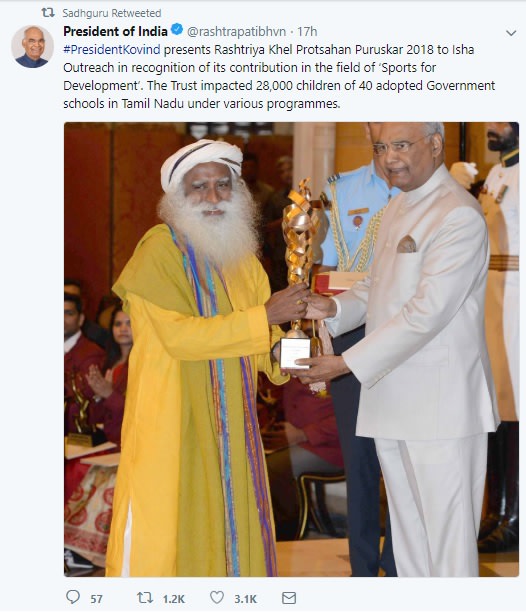The image size is (526, 612).
Task: Click the blue verified badge
Action: (x=177, y=30)
